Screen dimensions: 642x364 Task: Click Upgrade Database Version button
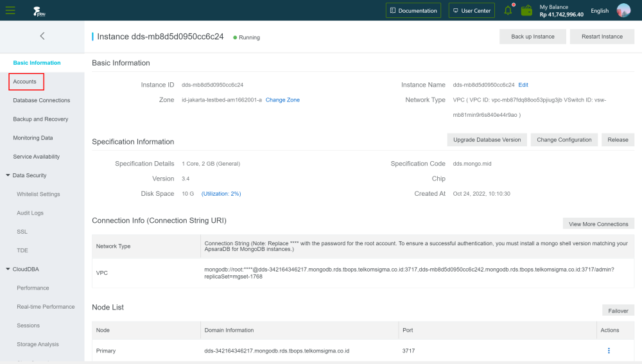click(487, 139)
